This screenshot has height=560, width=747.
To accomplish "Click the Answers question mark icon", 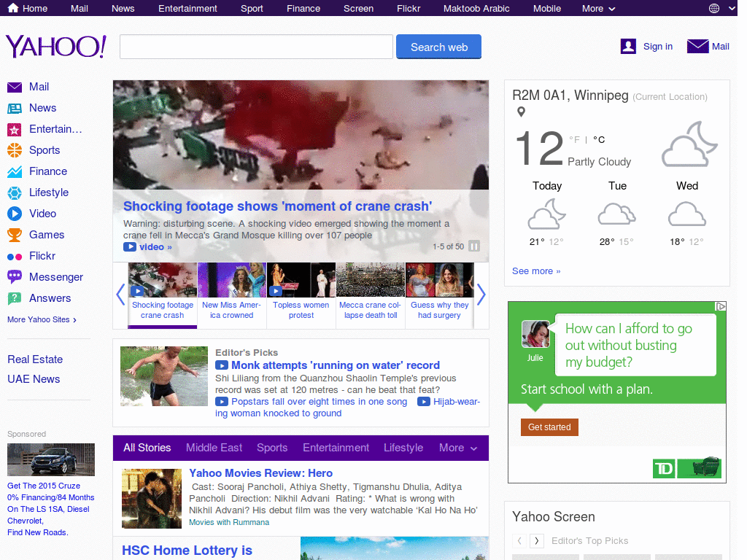I will (x=15, y=298).
